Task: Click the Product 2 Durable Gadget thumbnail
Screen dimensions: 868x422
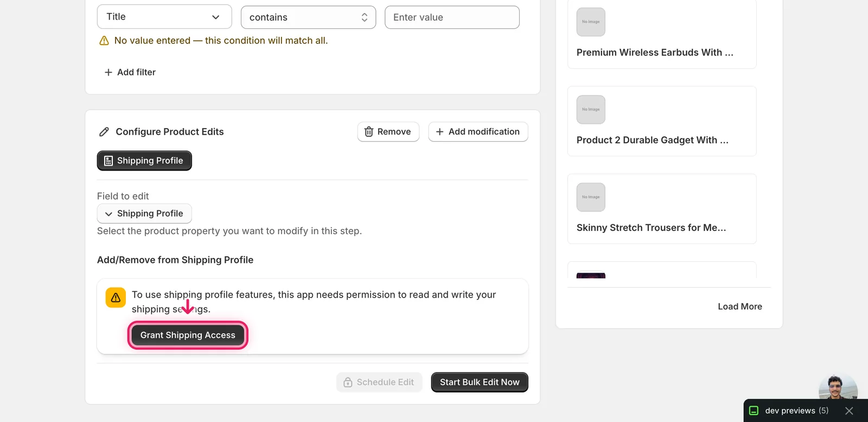Action: click(591, 110)
